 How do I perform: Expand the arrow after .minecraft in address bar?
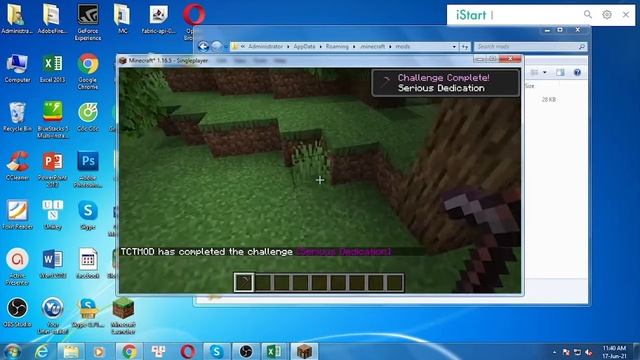(390, 47)
